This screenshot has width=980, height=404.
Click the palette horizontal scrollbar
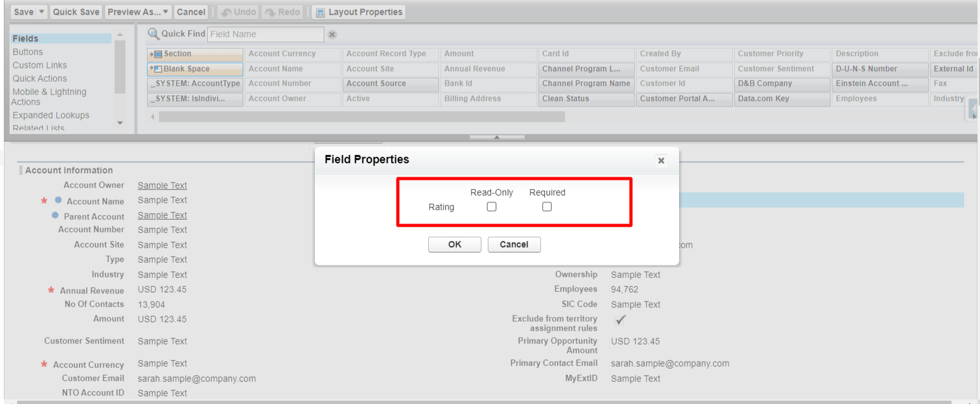pyautogui.click(x=361, y=117)
